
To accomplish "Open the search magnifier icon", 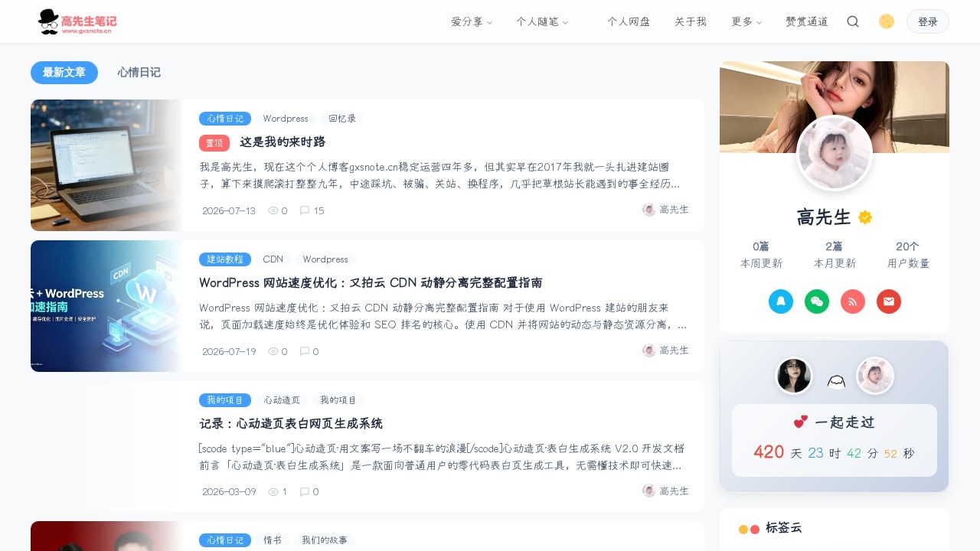I will tap(853, 21).
